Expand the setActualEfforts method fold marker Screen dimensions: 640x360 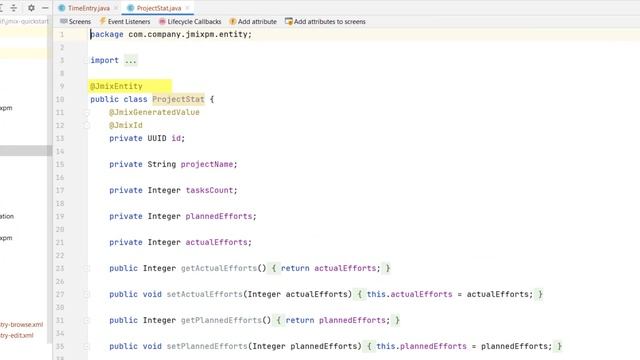(86, 295)
